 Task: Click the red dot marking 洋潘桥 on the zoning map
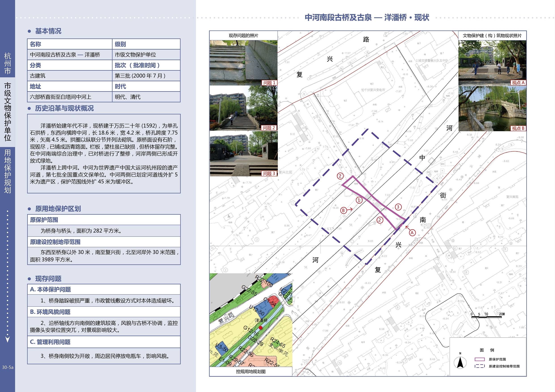pos(260,328)
